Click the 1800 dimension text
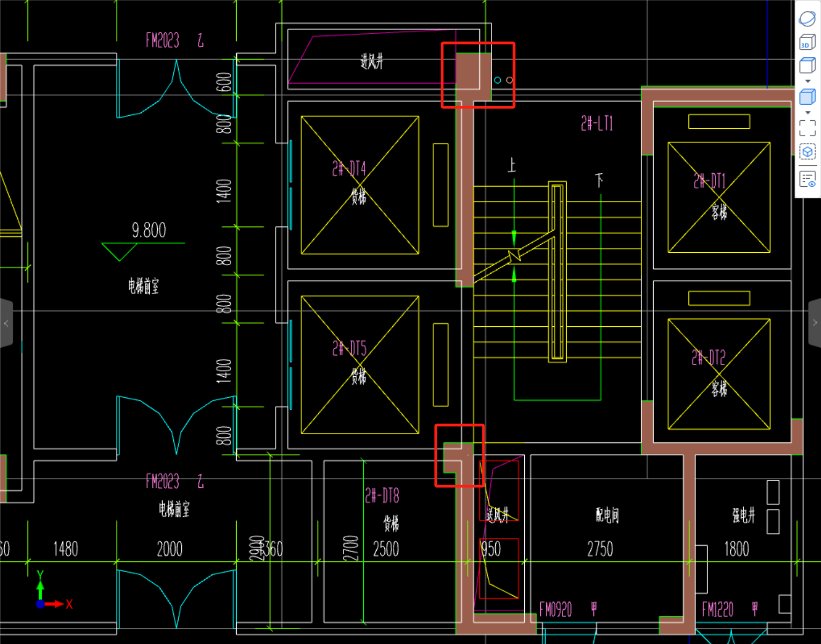This screenshot has width=821, height=644. (737, 549)
